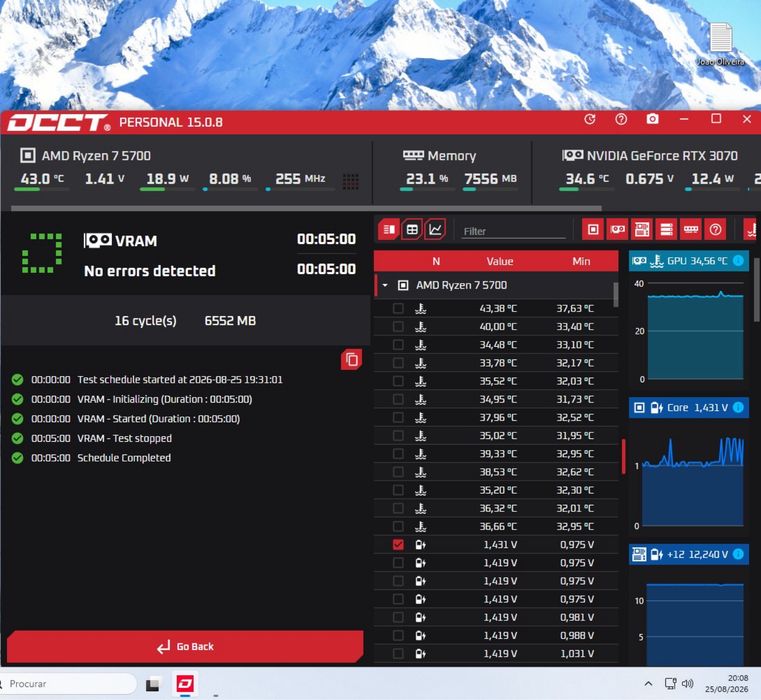
Task: Click the horizontal scrollbar under the header stats
Action: 306,208
